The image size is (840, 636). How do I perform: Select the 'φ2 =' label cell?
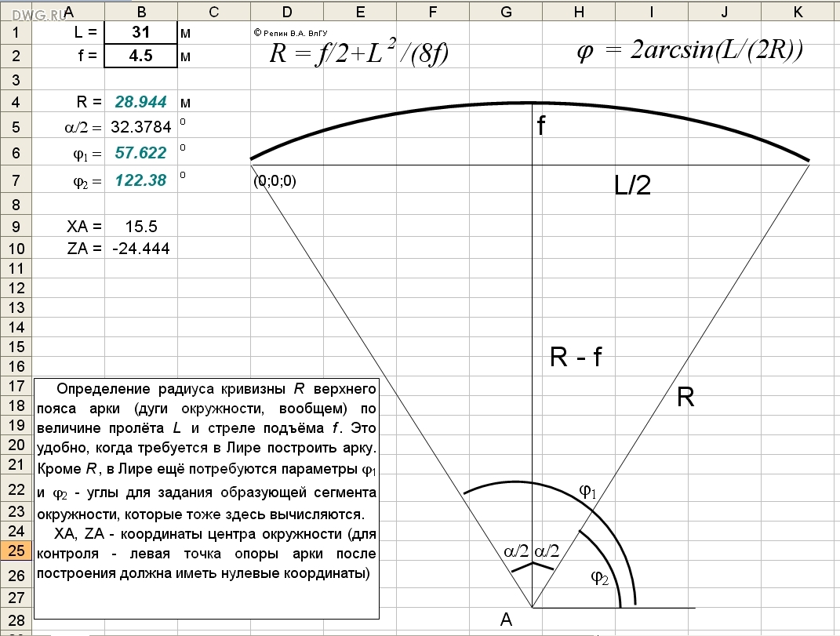pos(68,180)
